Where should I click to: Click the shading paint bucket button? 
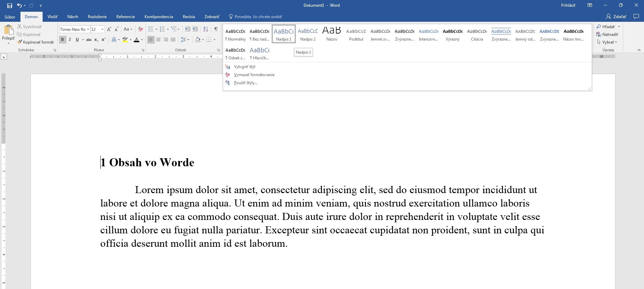click(198, 40)
